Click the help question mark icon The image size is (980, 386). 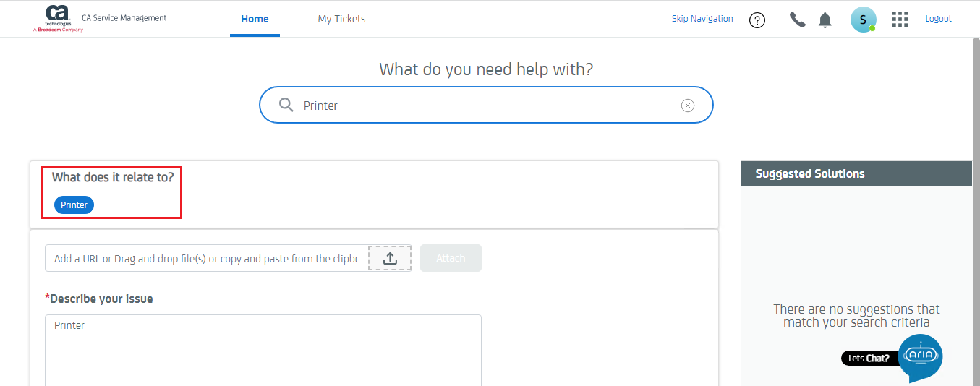click(757, 20)
